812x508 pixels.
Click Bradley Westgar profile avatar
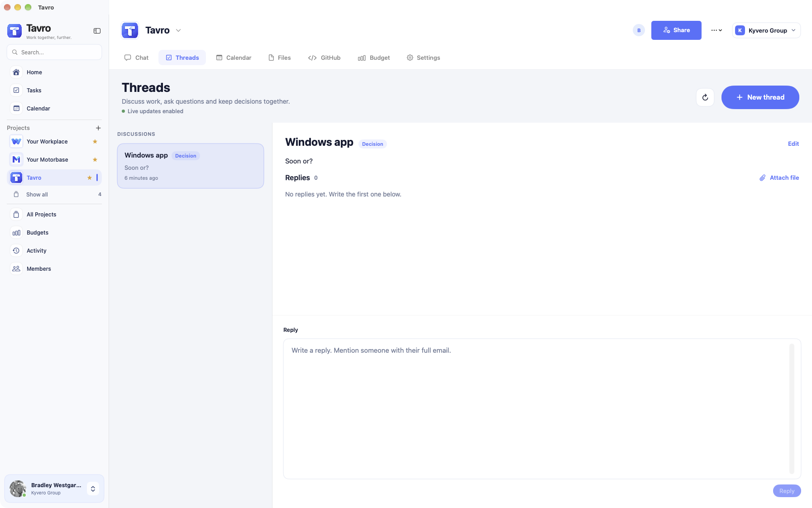click(x=18, y=489)
